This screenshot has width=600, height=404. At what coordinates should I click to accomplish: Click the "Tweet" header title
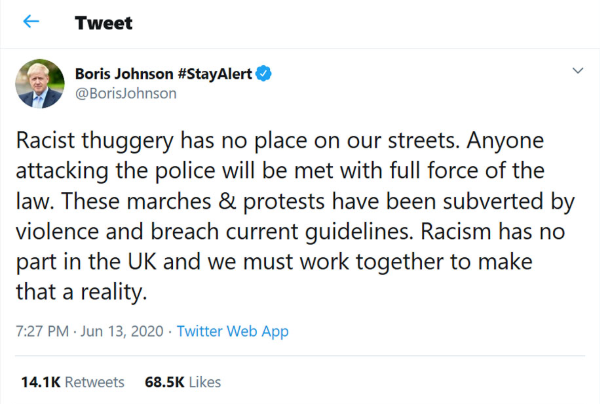103,22
